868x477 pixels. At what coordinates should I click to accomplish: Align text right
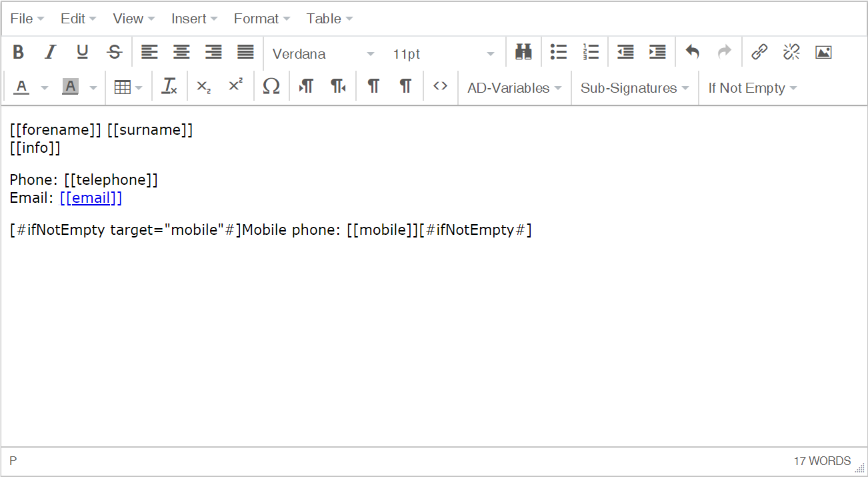213,52
